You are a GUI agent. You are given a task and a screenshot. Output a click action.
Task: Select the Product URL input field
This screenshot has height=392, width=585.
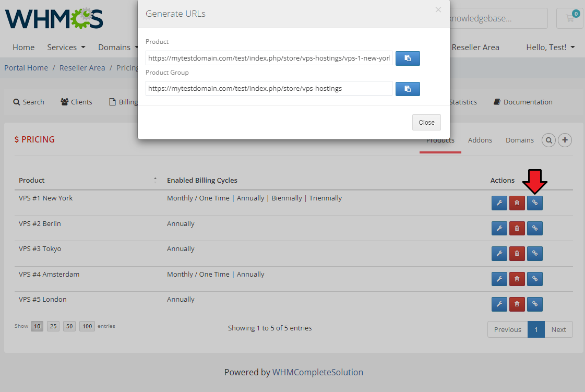coord(269,58)
